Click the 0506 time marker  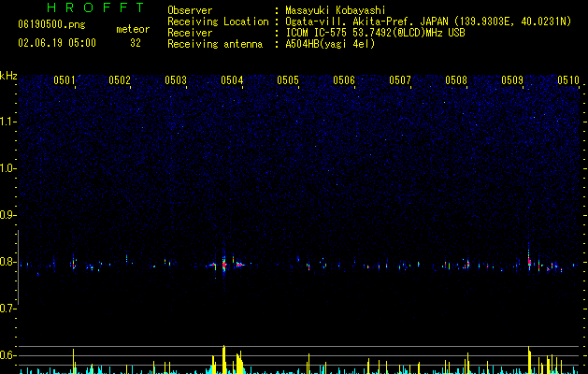pyautogui.click(x=344, y=80)
